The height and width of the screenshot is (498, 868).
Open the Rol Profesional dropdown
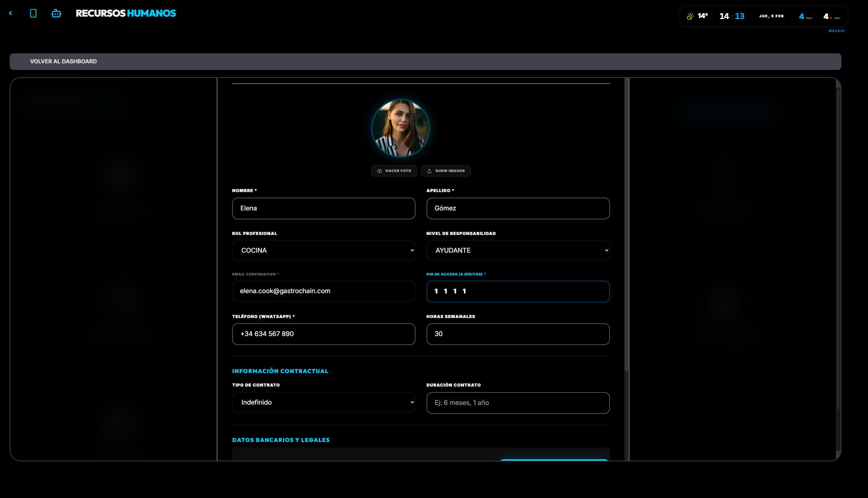[323, 251]
